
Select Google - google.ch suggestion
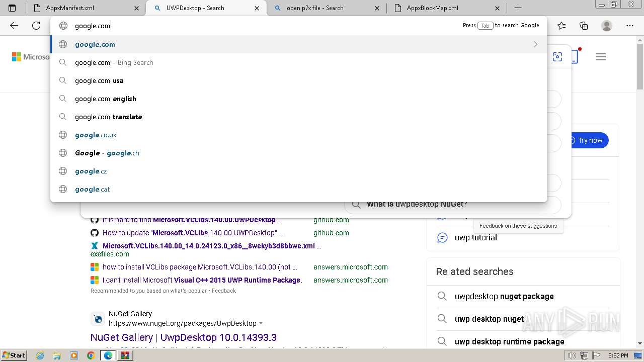tap(299, 153)
